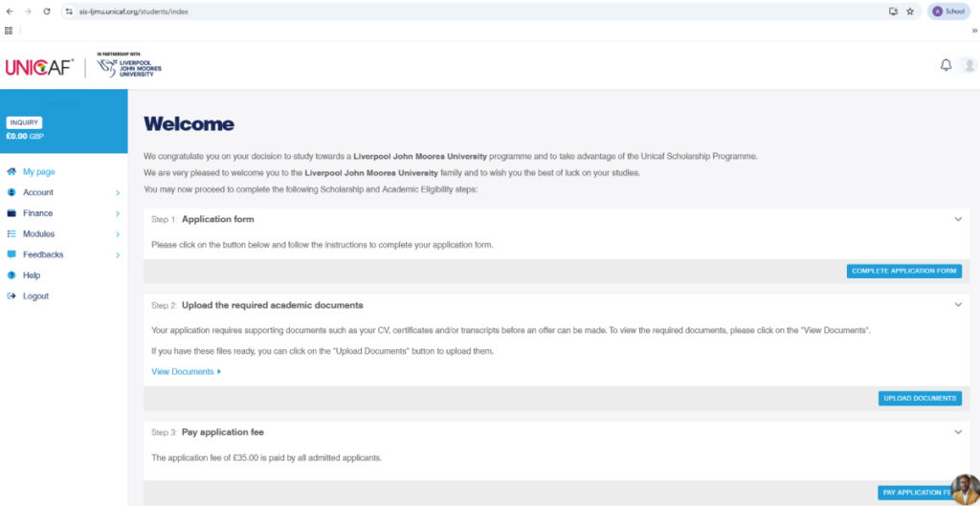Collapse the Step 3 Pay application fee section
Screen dimensions: 980x506
point(958,432)
